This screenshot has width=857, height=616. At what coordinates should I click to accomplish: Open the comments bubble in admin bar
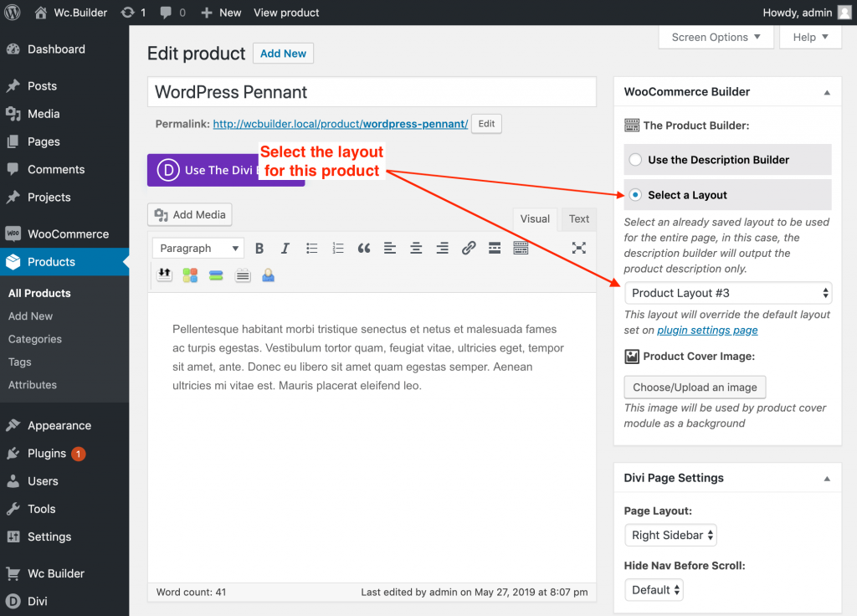(172, 12)
